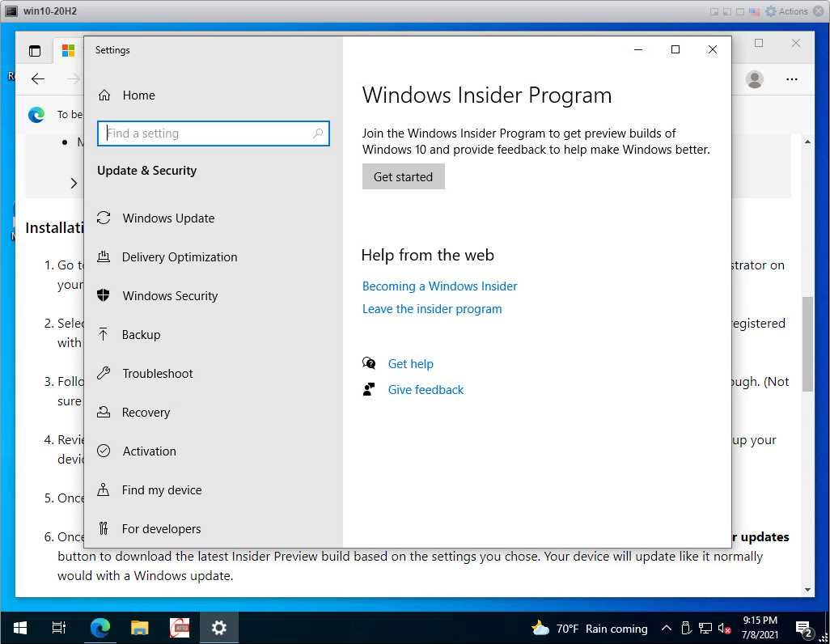Open Backup using the arrow icon

[x=104, y=334]
